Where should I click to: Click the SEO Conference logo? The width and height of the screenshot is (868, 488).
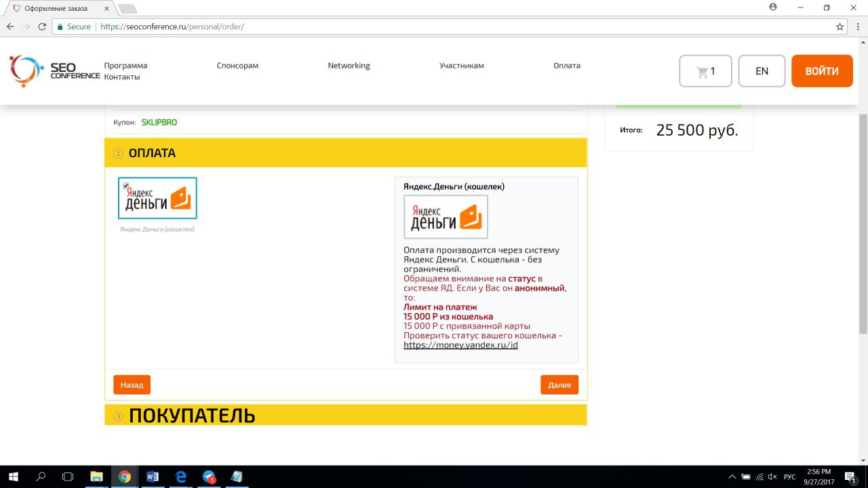point(54,71)
